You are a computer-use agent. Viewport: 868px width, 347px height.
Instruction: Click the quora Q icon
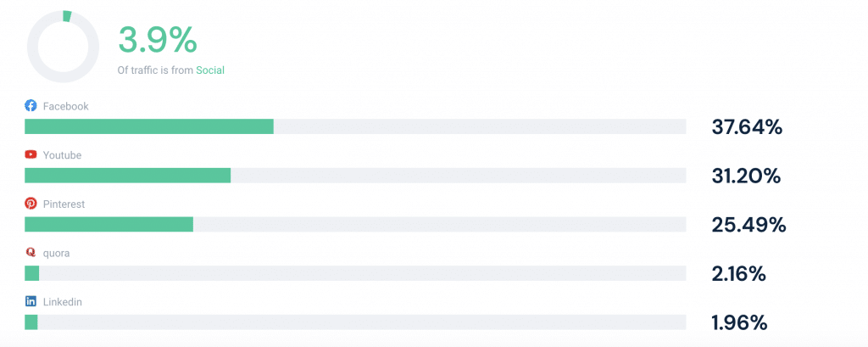pos(31,253)
